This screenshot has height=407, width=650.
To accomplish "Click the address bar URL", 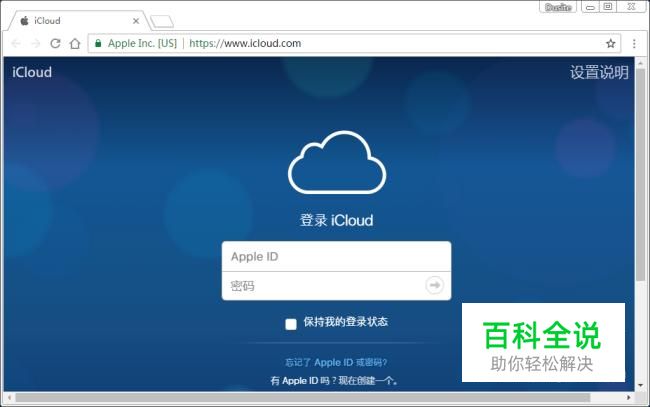I will pos(245,43).
